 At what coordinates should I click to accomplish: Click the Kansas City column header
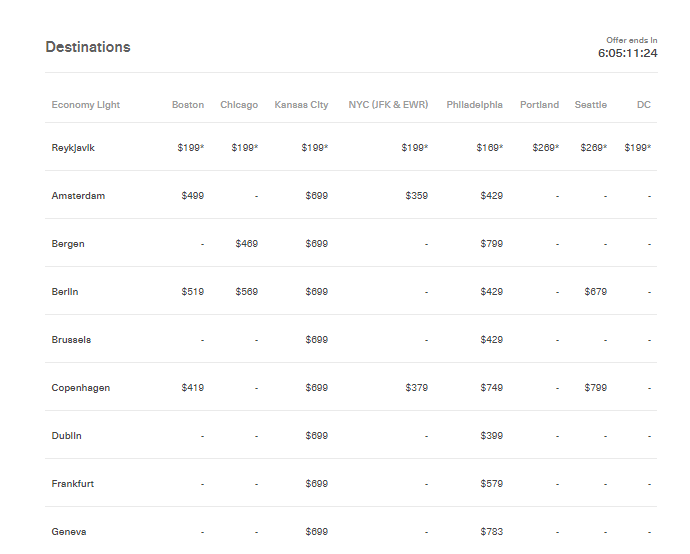tap(301, 105)
